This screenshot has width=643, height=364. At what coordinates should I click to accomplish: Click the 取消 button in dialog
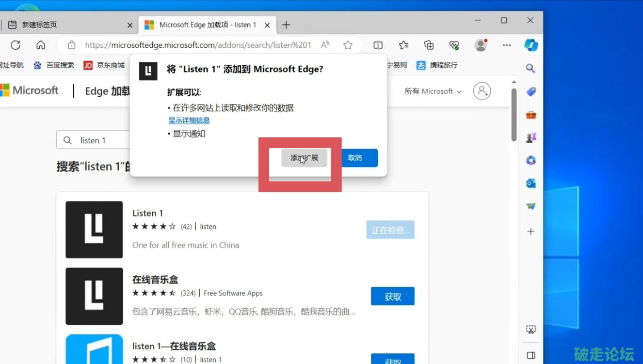pos(355,158)
